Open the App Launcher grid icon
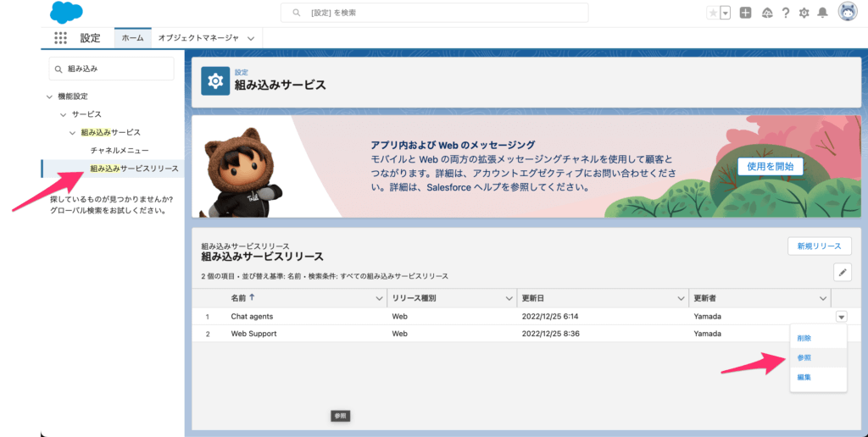This screenshot has height=437, width=868. point(60,38)
